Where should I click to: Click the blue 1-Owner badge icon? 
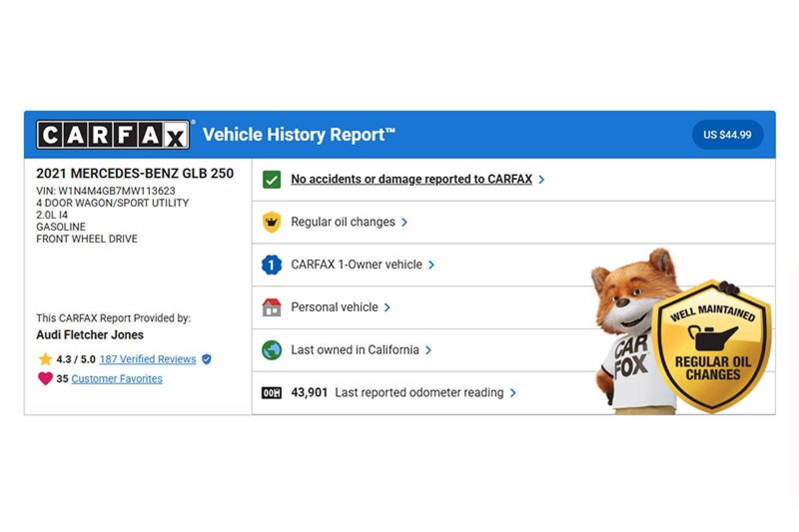(272, 265)
